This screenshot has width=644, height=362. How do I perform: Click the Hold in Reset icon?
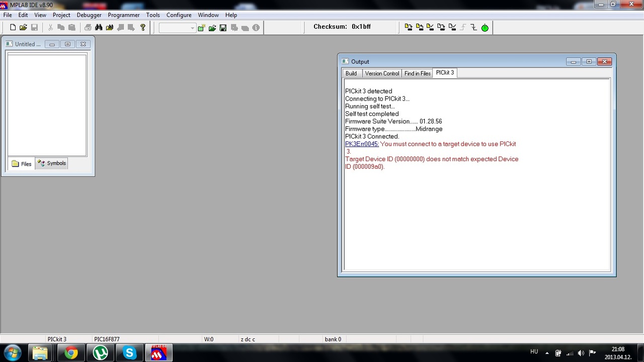pyautogui.click(x=474, y=27)
